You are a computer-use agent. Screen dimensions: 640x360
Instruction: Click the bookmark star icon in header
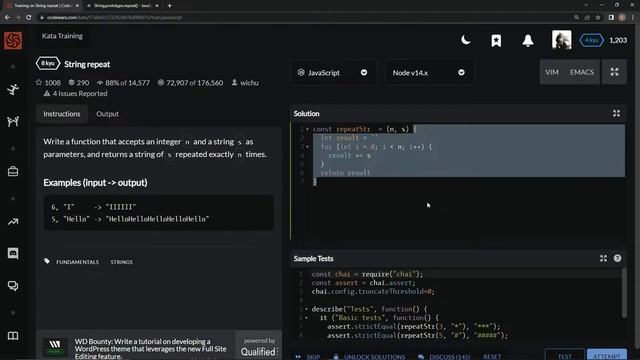click(x=496, y=40)
